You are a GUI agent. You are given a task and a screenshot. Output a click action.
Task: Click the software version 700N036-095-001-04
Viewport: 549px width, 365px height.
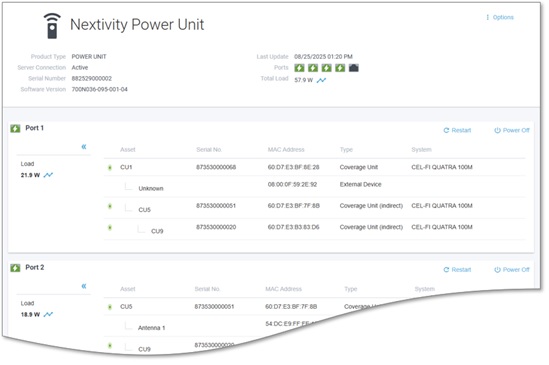pyautogui.click(x=99, y=89)
